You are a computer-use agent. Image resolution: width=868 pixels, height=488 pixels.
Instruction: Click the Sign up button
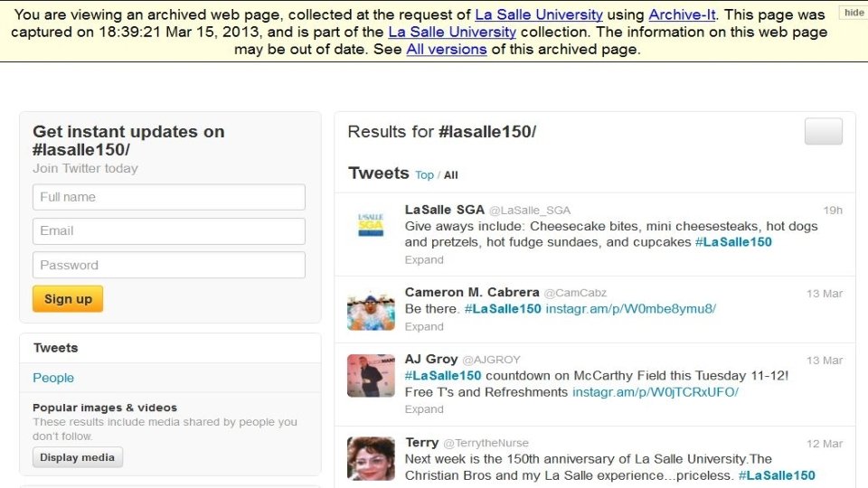(68, 299)
